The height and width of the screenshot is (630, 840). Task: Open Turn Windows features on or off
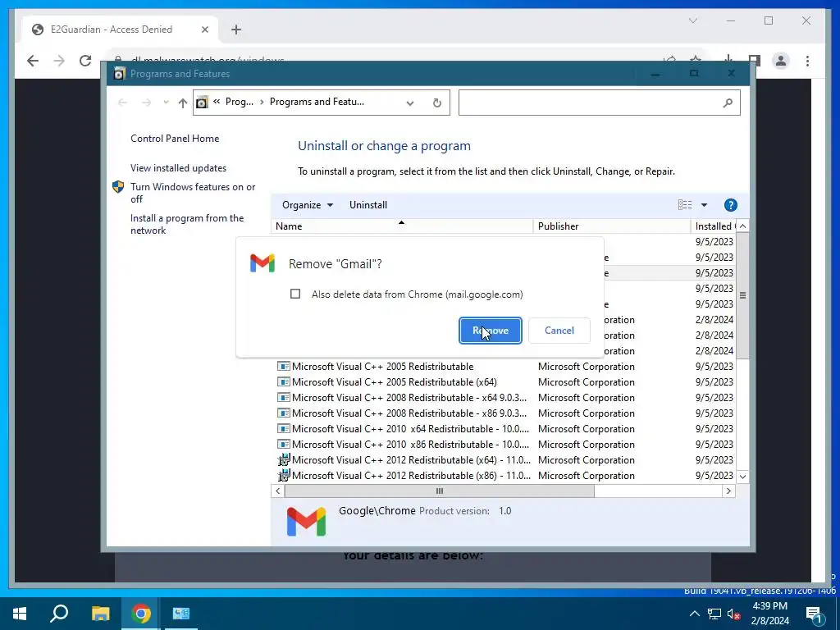tap(193, 193)
